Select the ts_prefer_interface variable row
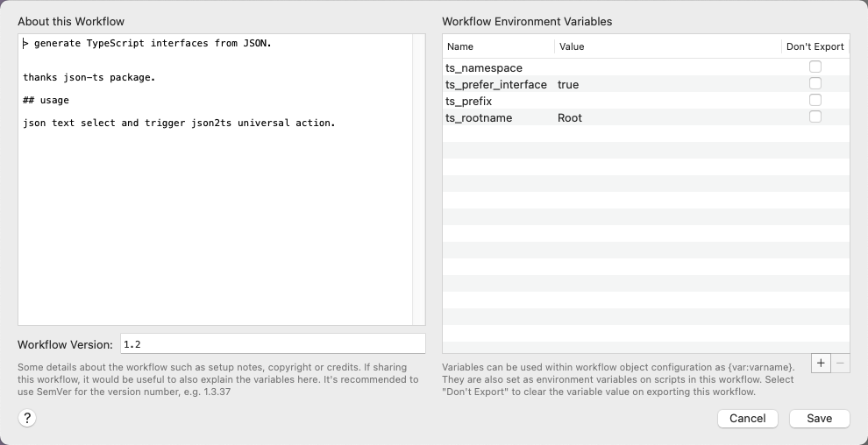The width and height of the screenshot is (868, 445). pos(495,85)
